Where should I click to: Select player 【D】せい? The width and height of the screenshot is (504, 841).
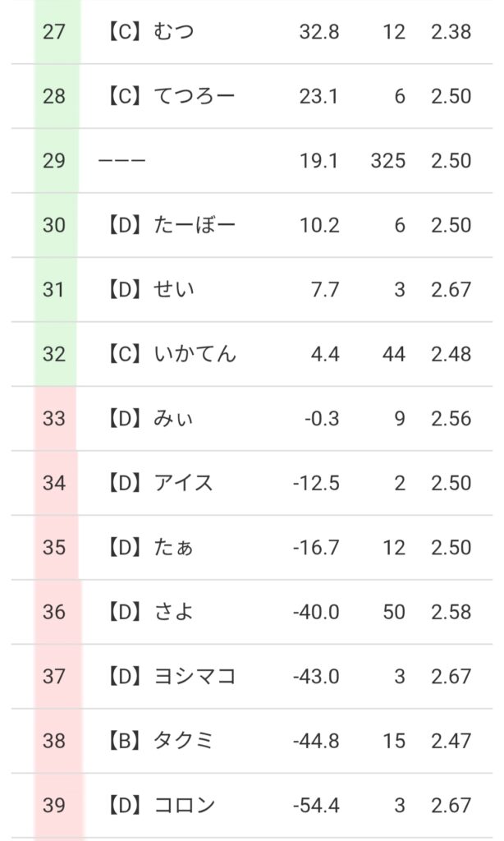click(x=150, y=289)
